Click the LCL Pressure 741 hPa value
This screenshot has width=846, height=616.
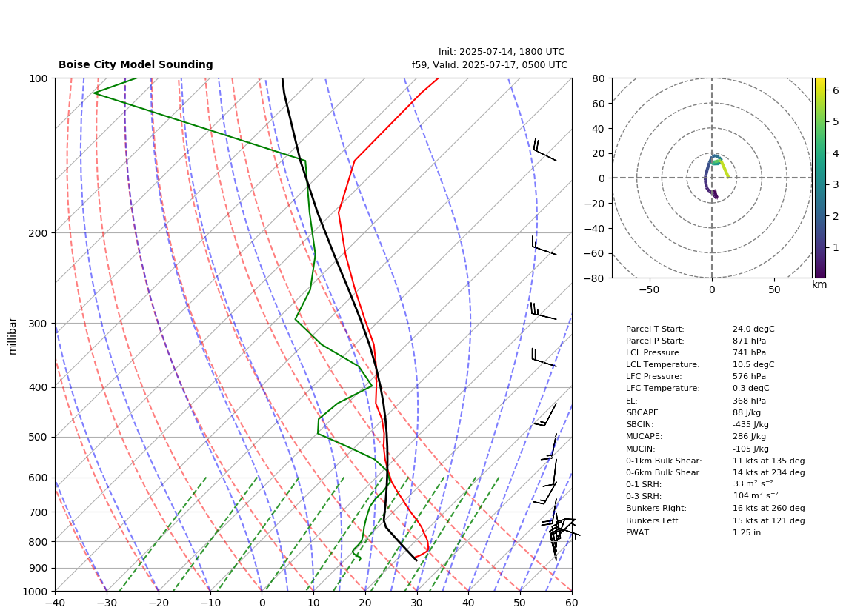pyautogui.click(x=750, y=352)
